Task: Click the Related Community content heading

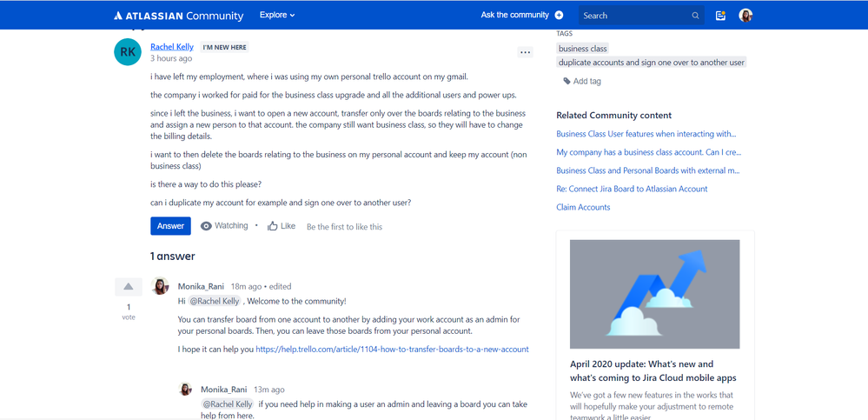Action: click(614, 116)
